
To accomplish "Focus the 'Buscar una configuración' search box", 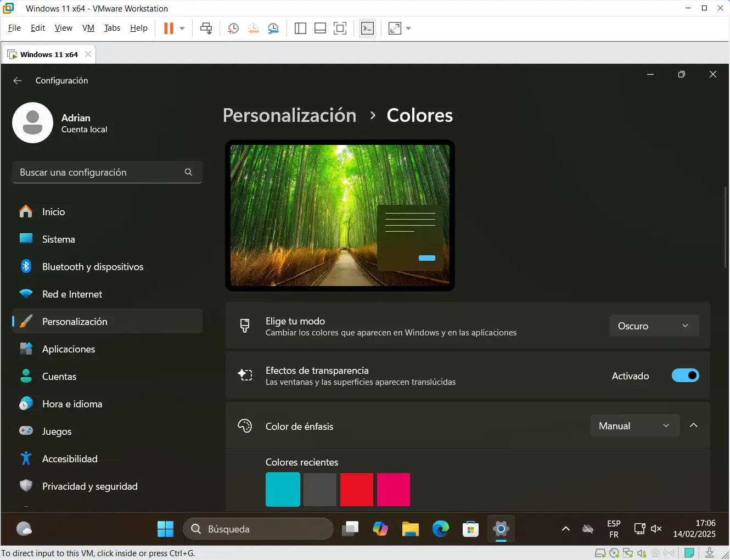I will pyautogui.click(x=107, y=172).
